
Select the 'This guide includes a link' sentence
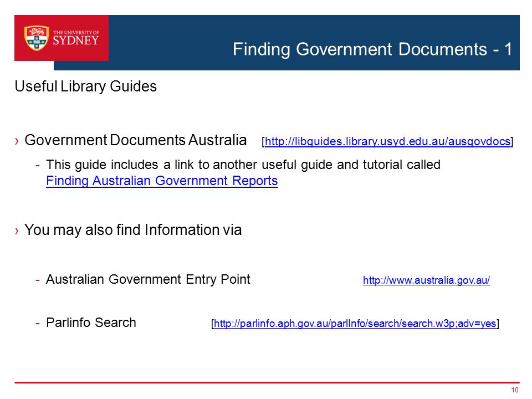coord(243,165)
